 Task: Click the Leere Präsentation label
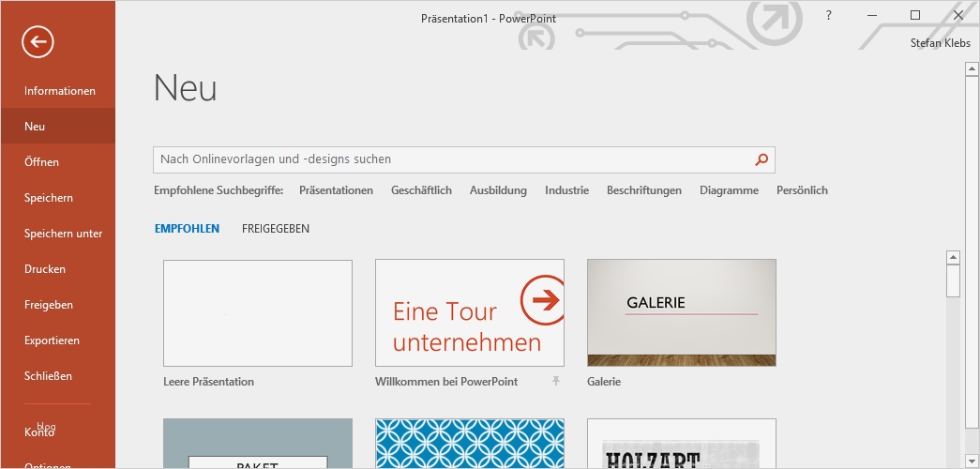(209, 382)
